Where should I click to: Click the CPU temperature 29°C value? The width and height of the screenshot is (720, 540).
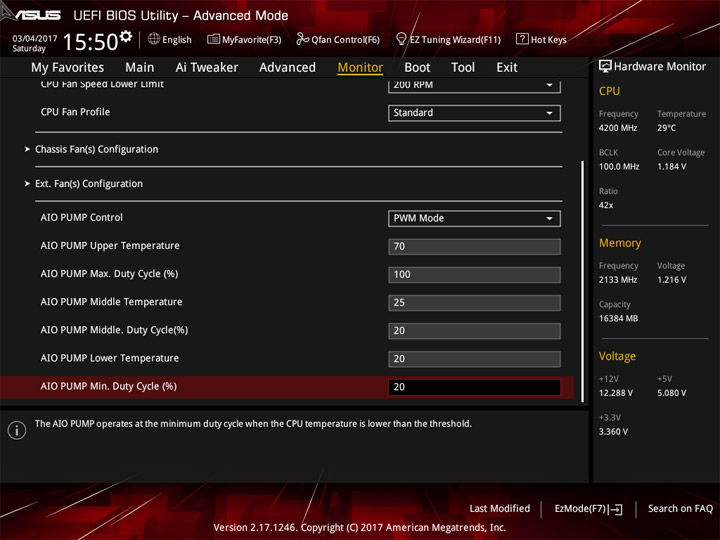(x=666, y=128)
